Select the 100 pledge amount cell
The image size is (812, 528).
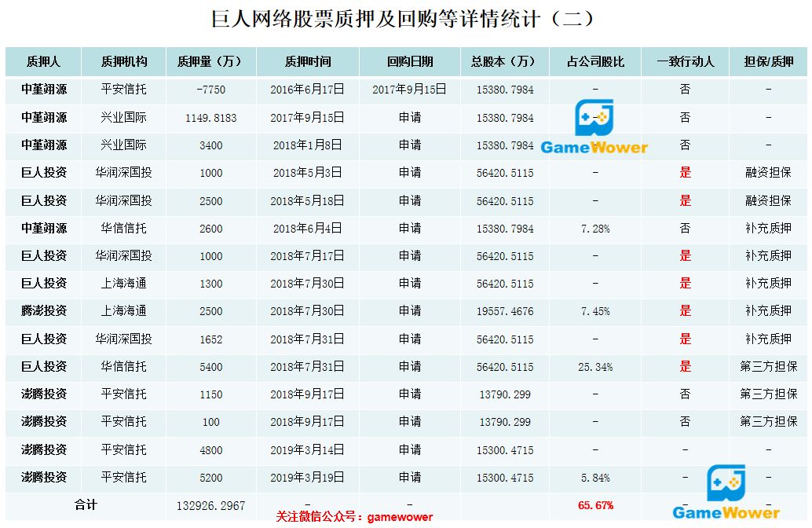point(210,422)
